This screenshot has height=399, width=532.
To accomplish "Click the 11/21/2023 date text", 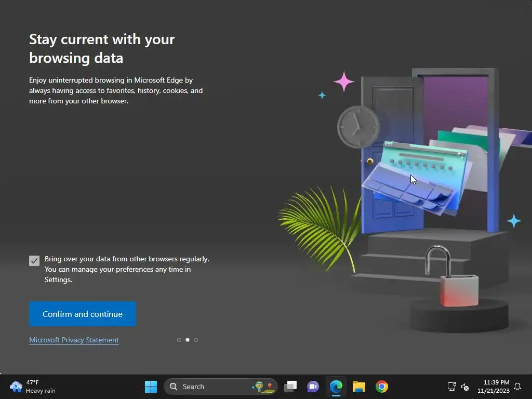I will (x=494, y=391).
